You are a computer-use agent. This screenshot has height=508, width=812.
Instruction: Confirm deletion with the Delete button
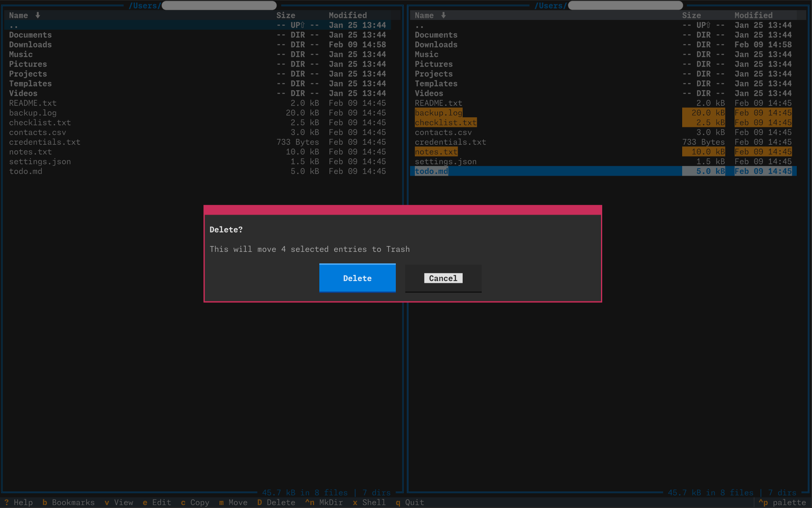click(x=357, y=278)
